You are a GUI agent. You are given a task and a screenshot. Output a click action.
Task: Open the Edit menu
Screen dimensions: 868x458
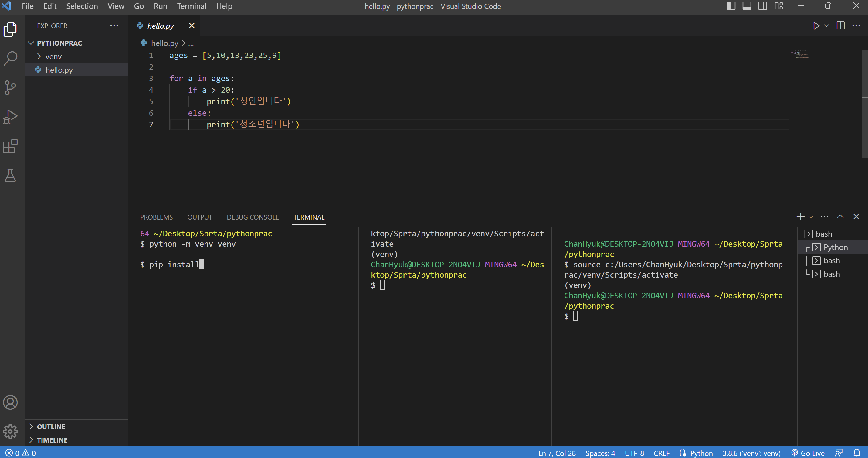(x=50, y=6)
